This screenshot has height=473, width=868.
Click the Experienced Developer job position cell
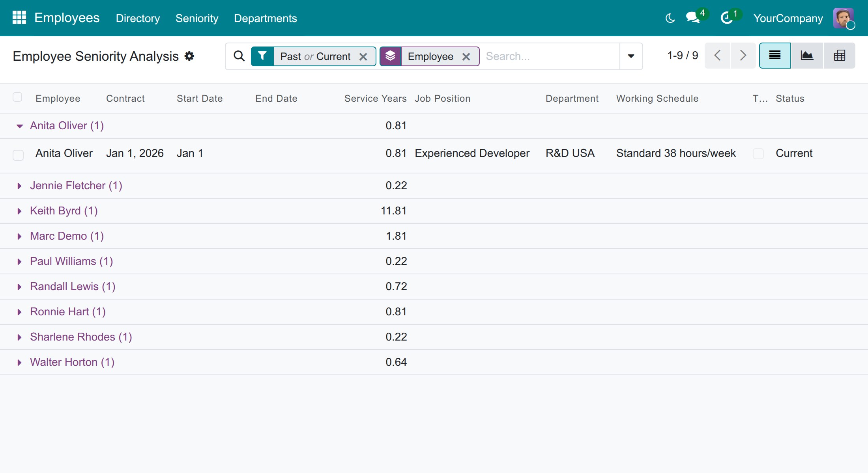pyautogui.click(x=472, y=153)
